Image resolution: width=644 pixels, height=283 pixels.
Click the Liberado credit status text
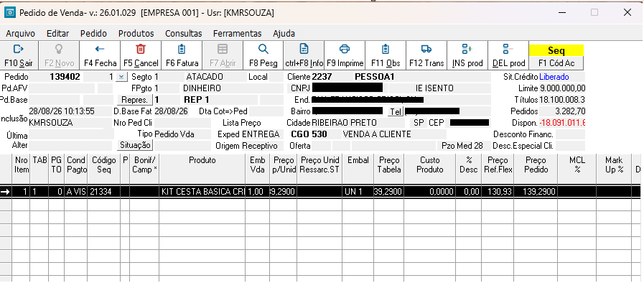coord(554,77)
